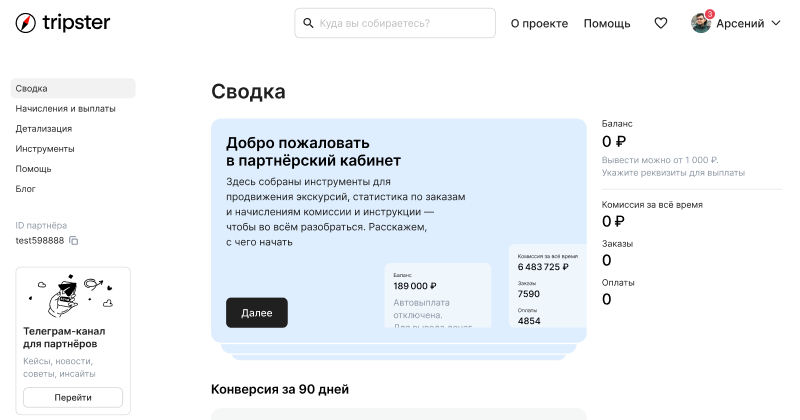Expand the Арсений account dropdown chevron
The height and width of the screenshot is (420, 800).
pyautogui.click(x=776, y=23)
